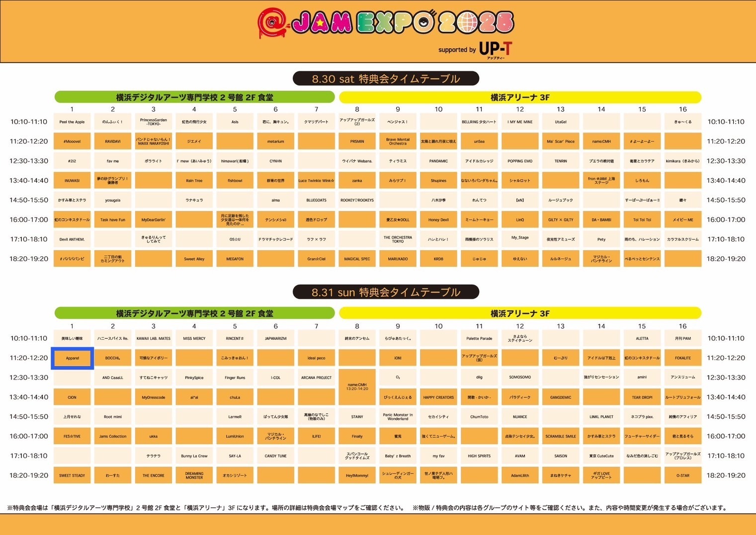Click the ARCANA PROJECT entry

tap(317, 378)
